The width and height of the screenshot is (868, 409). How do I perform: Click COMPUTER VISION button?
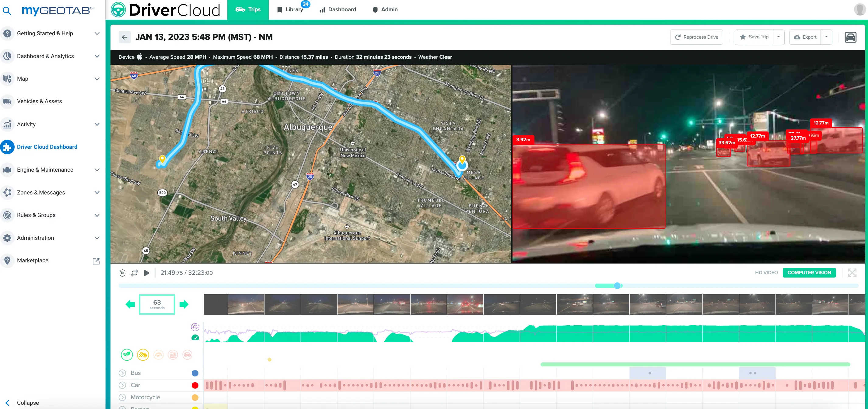tap(809, 273)
